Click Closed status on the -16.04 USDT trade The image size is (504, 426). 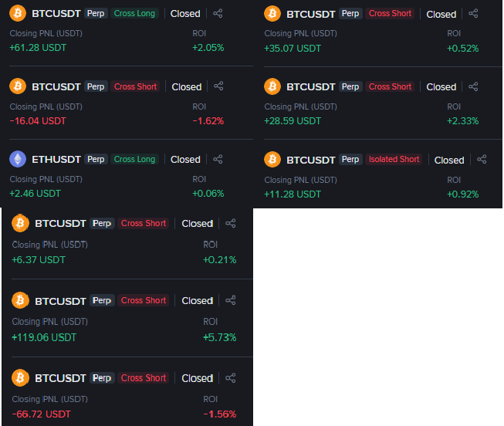186,86
